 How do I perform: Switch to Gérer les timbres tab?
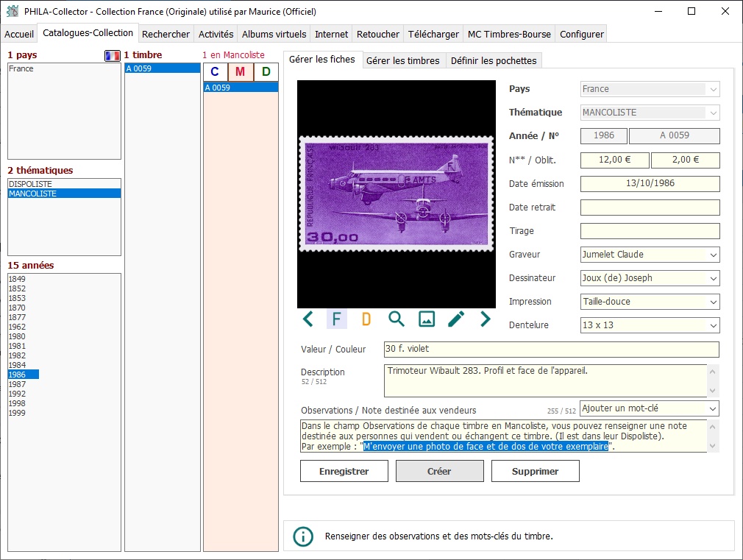(x=403, y=60)
